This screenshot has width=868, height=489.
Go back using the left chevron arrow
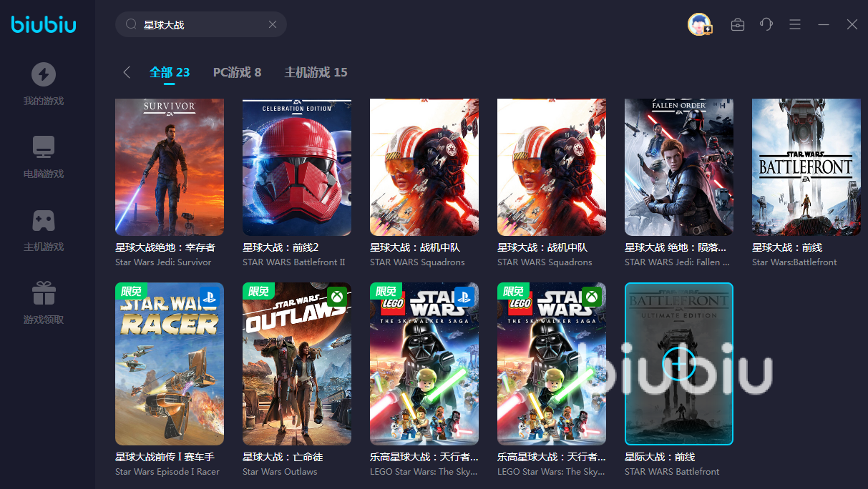point(127,72)
